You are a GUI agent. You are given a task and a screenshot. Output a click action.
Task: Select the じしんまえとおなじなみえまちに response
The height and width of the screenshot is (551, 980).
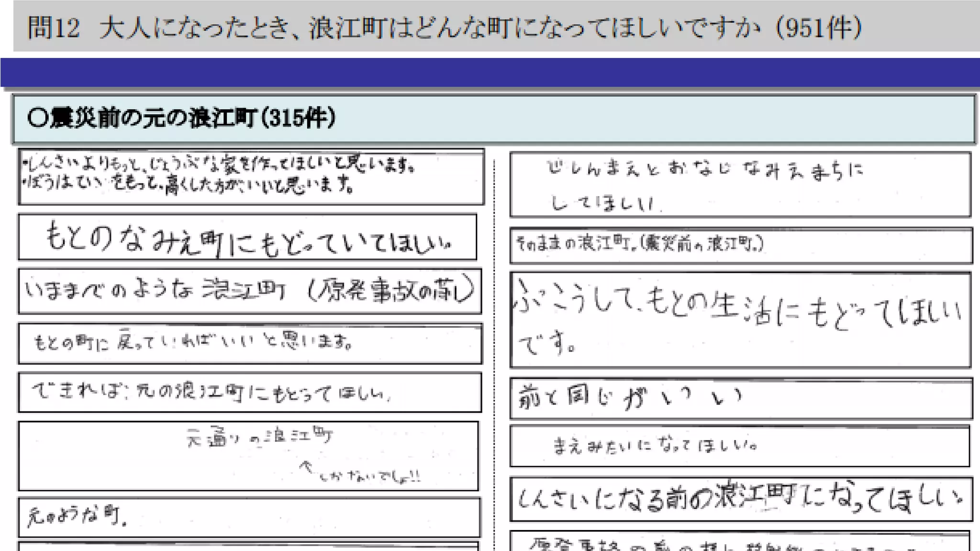point(740,185)
